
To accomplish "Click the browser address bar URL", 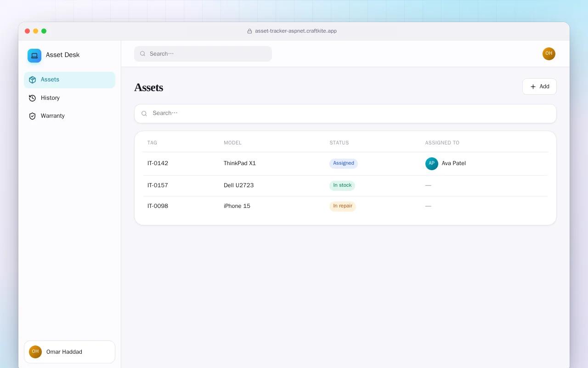I will pos(296,31).
